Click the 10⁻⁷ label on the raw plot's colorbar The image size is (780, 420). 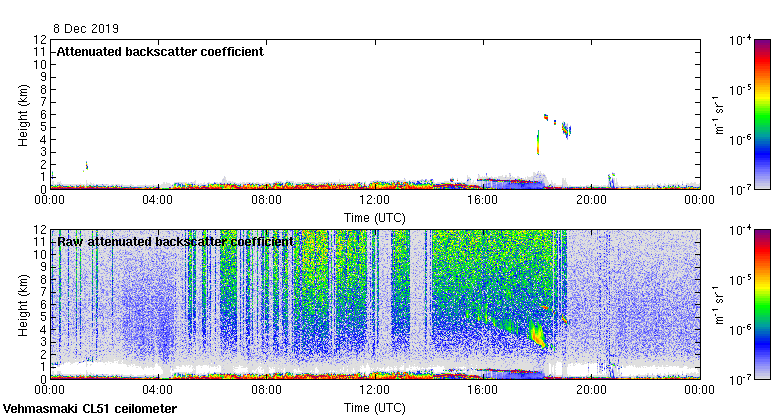tap(740, 380)
